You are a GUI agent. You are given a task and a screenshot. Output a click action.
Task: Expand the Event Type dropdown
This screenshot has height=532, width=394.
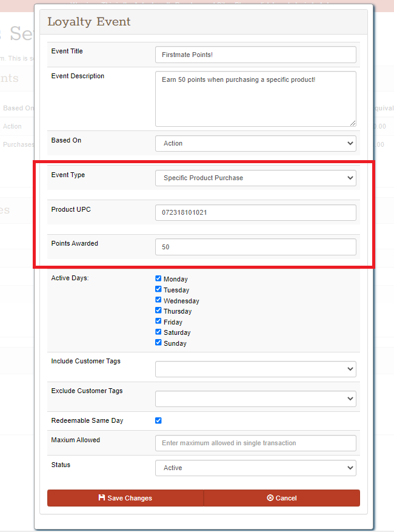[255, 178]
